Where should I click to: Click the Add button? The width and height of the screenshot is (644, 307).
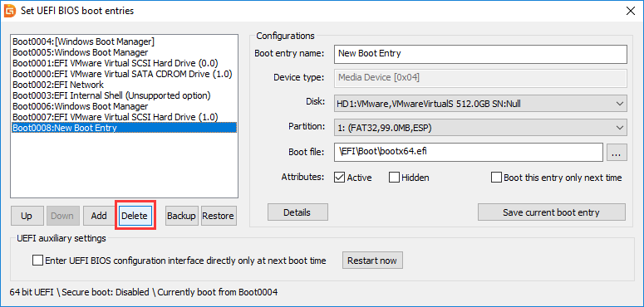click(x=99, y=216)
